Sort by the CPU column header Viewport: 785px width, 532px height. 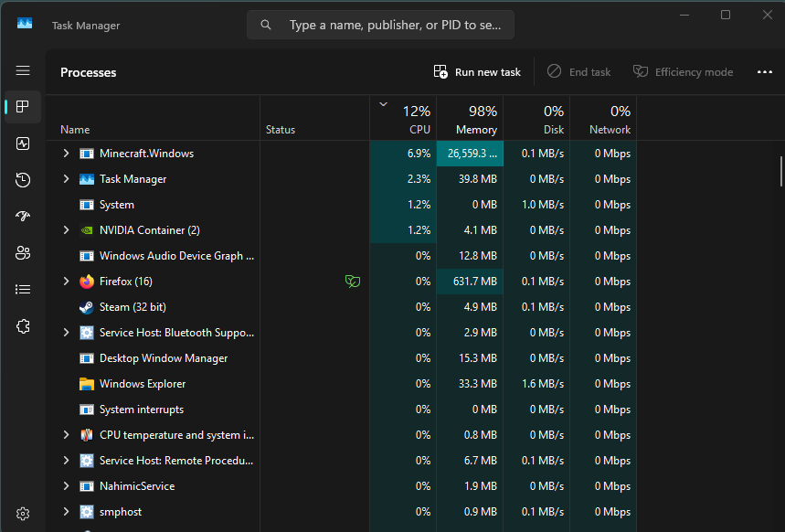tap(404, 118)
